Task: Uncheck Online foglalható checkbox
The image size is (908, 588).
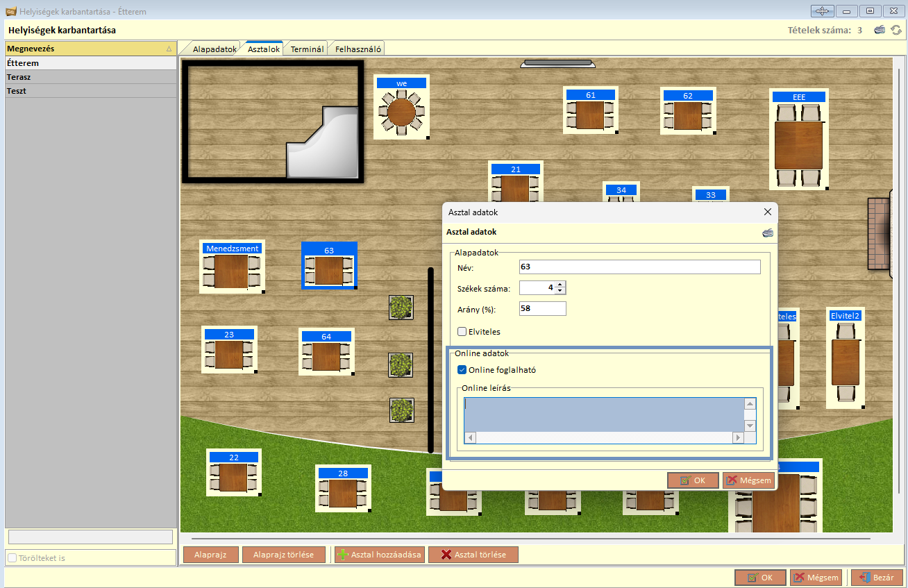Action: [462, 370]
